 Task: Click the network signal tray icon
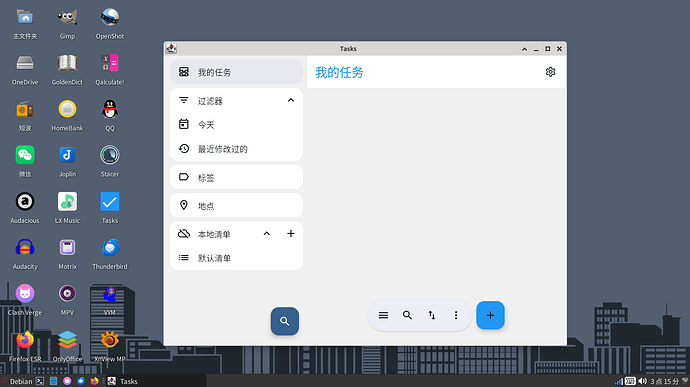(x=619, y=381)
